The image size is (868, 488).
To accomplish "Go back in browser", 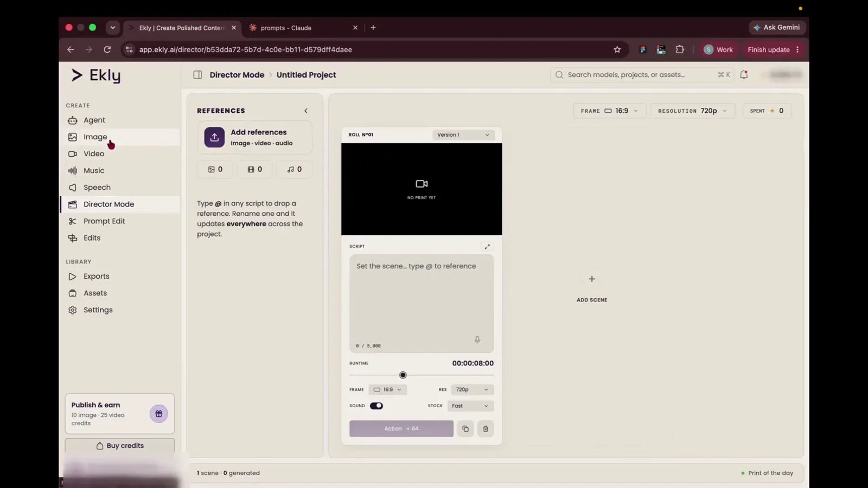I will tap(71, 49).
